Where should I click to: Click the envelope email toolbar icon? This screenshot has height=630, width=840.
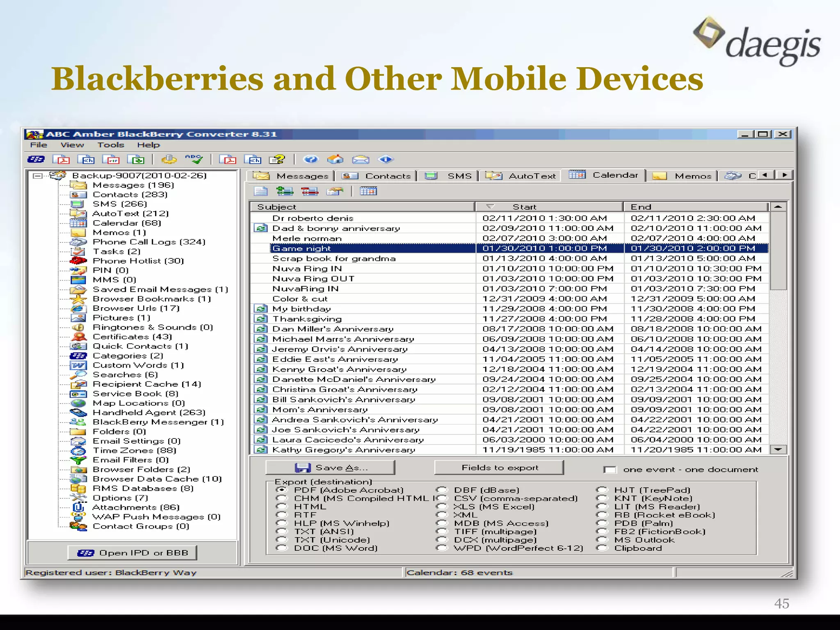pyautogui.click(x=361, y=159)
